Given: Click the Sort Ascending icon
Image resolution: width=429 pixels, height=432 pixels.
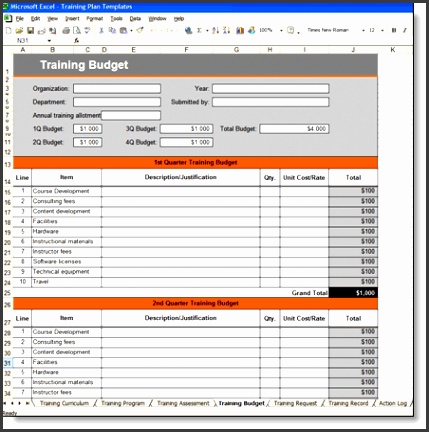Looking at the screenshot, I should click(x=216, y=31).
